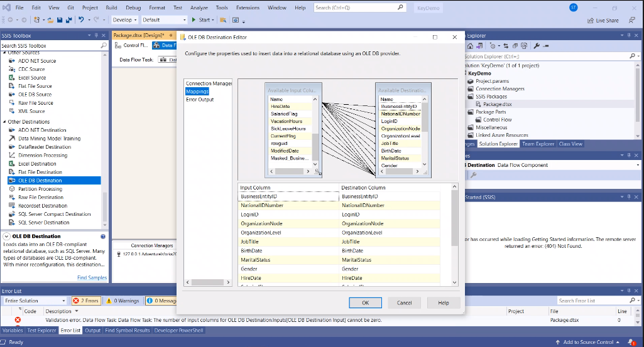Click the green Start debugging arrow
This screenshot has height=347, width=644.
click(194, 19)
